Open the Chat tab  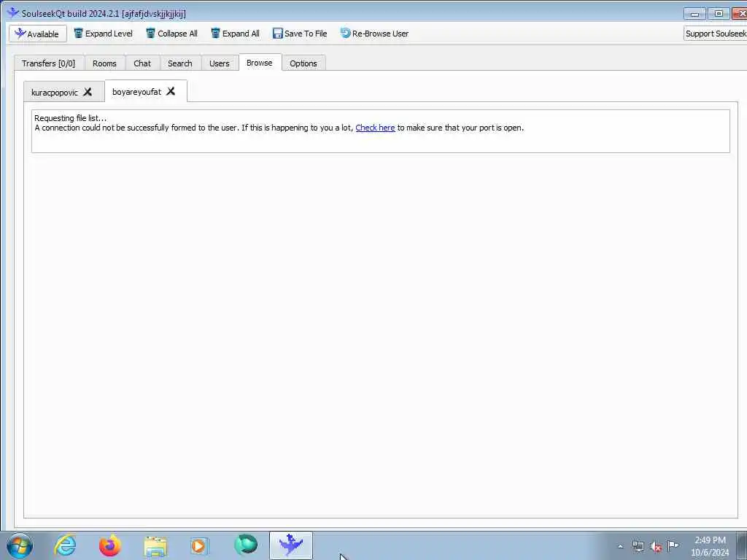[142, 63]
